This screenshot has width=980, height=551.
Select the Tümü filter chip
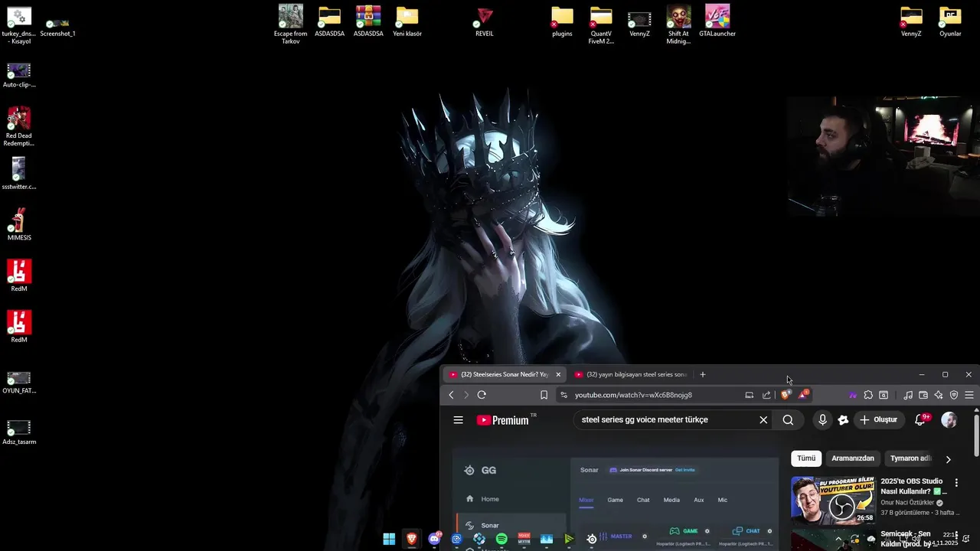[x=806, y=458]
